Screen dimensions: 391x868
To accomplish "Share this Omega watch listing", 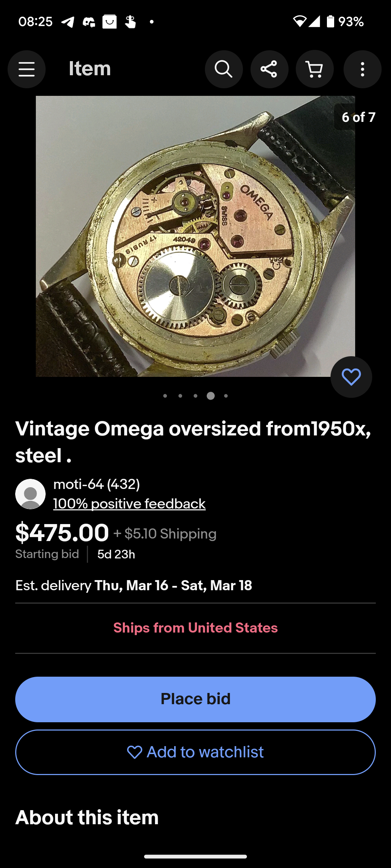I will pyautogui.click(x=269, y=69).
